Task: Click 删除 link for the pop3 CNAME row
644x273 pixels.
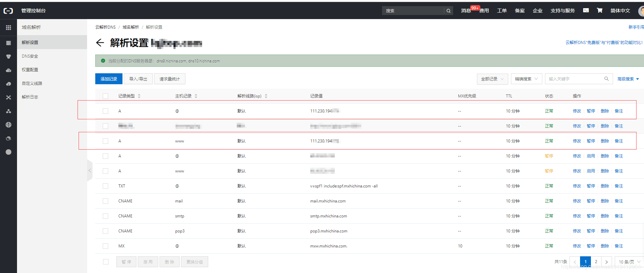Action: coord(605,231)
